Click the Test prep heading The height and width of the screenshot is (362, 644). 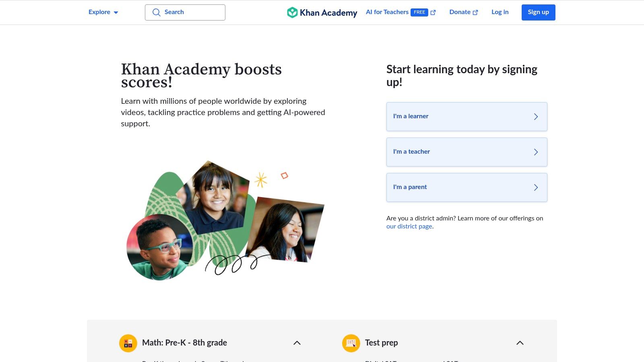point(381,343)
